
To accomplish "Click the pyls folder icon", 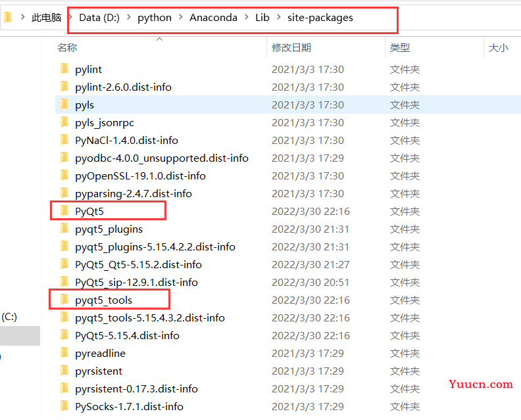I will (x=64, y=105).
